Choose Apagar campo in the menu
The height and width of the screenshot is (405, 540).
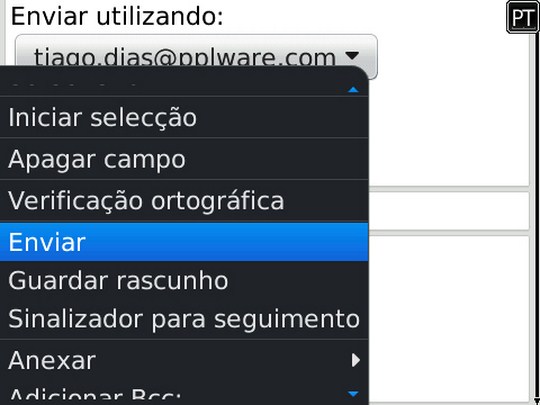(184, 159)
